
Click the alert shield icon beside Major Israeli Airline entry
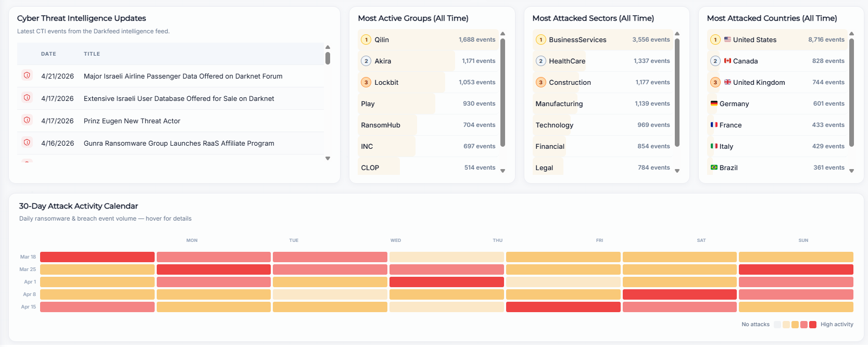click(27, 75)
